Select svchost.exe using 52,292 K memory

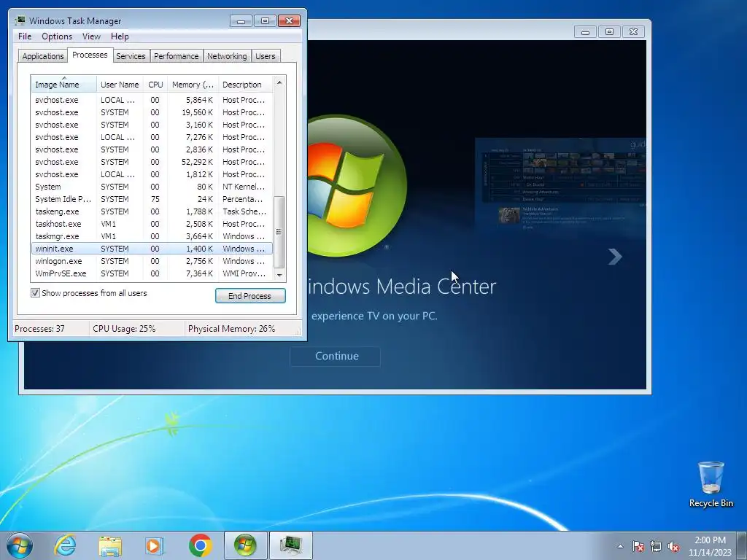152,162
